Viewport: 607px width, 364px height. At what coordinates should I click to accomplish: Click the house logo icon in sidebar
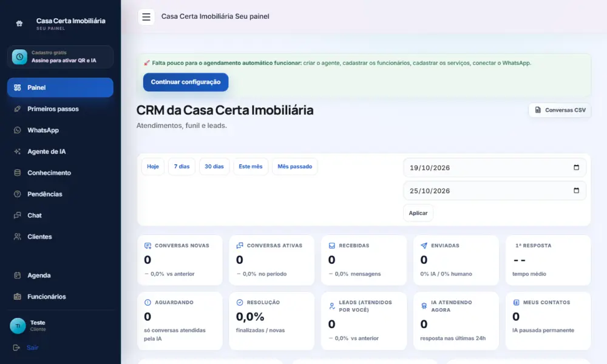pos(19,24)
